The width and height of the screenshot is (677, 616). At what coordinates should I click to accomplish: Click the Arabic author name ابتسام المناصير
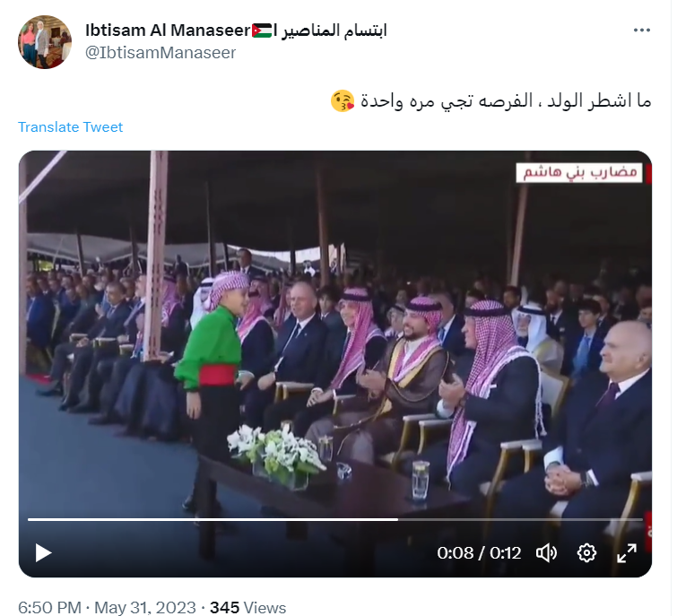click(x=334, y=30)
